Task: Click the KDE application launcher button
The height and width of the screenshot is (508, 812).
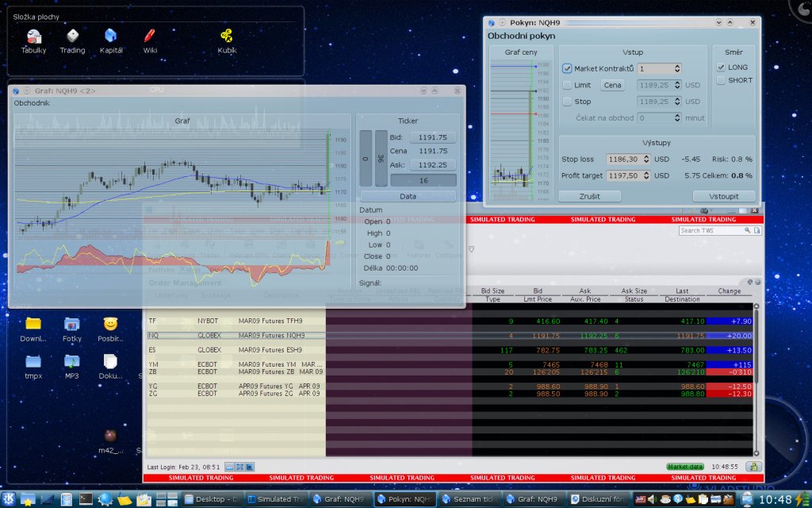Action: pyautogui.click(x=9, y=498)
